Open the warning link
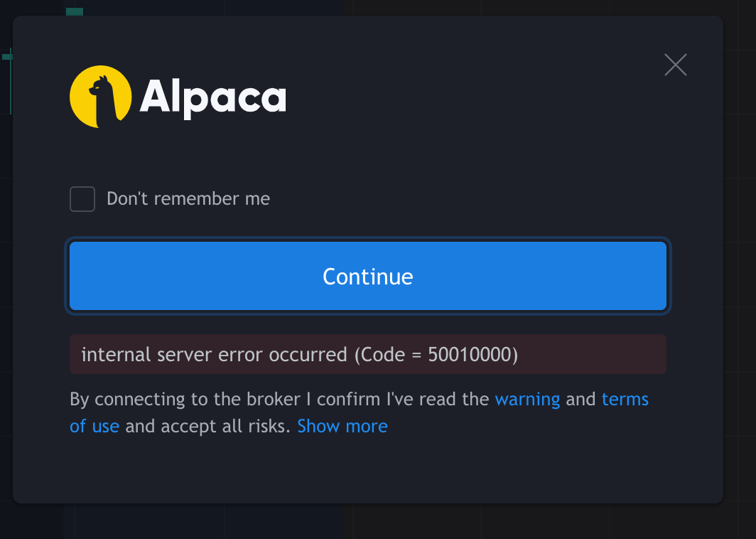 [527, 399]
